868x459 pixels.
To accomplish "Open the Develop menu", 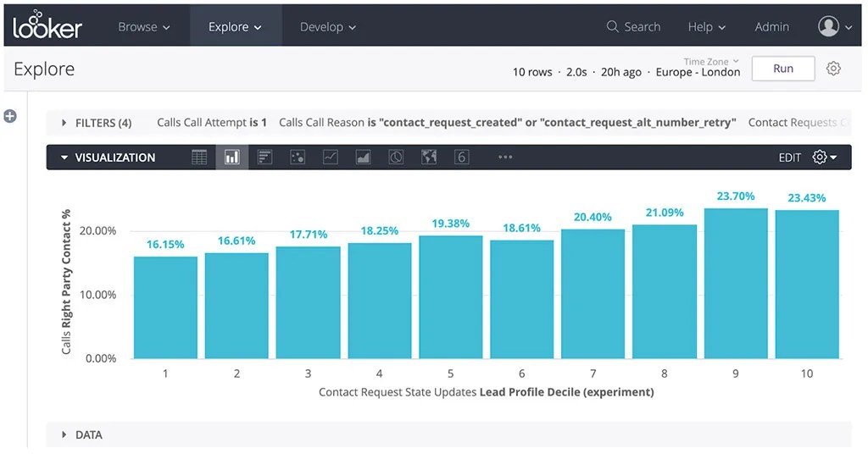I will [328, 26].
